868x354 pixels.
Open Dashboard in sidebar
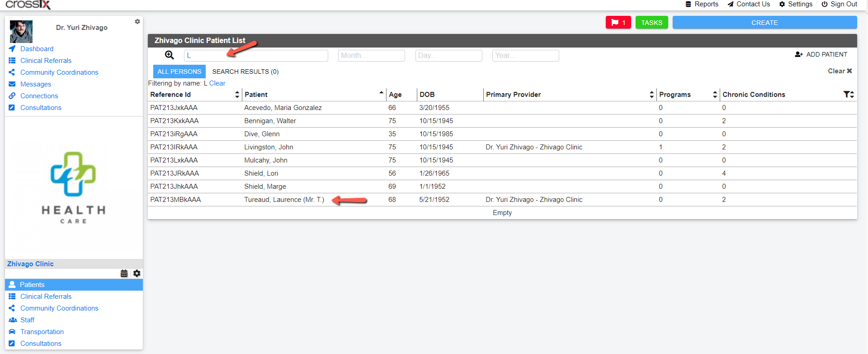[x=37, y=49]
